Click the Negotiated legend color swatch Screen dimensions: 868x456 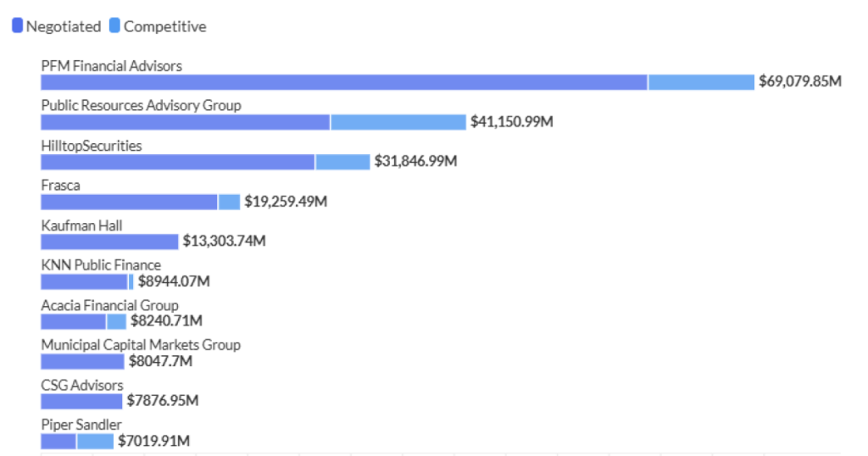[x=17, y=26]
